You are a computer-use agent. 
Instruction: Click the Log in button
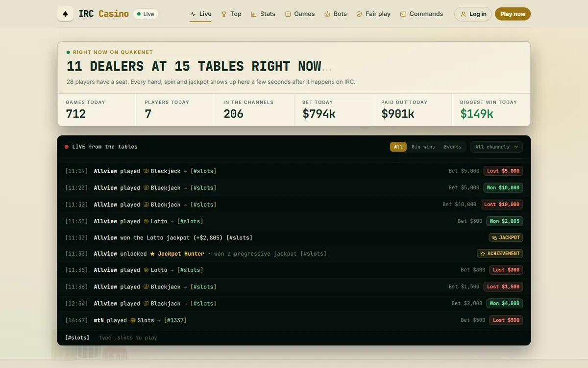click(473, 14)
